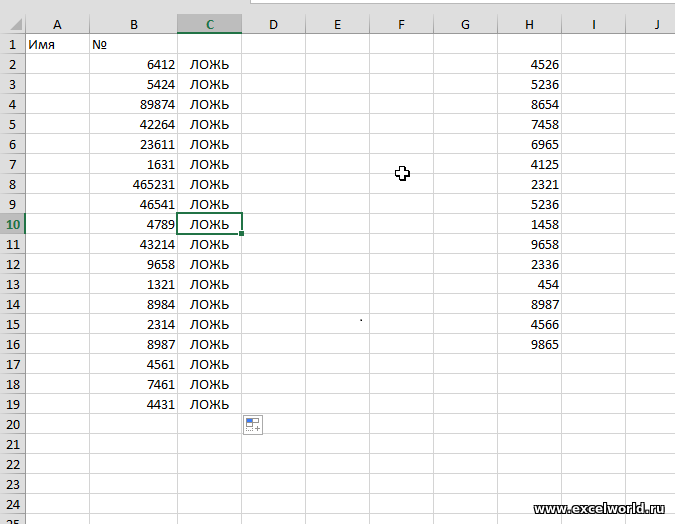675x524 pixels.
Task: Click cell with value 6965
Action: [529, 145]
